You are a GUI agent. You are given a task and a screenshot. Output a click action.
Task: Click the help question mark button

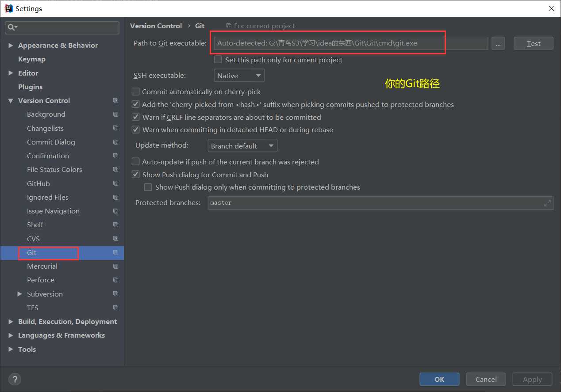point(15,379)
